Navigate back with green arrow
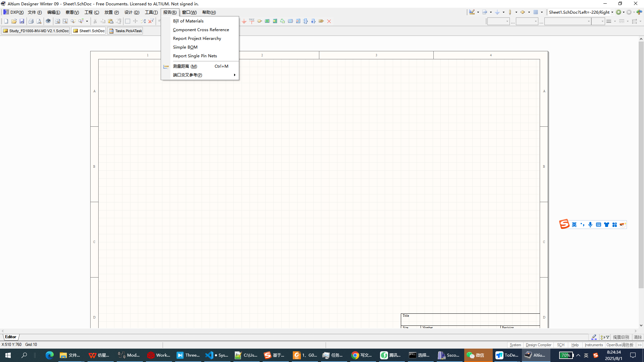Viewport: 644px width, 362px height. tap(619, 12)
